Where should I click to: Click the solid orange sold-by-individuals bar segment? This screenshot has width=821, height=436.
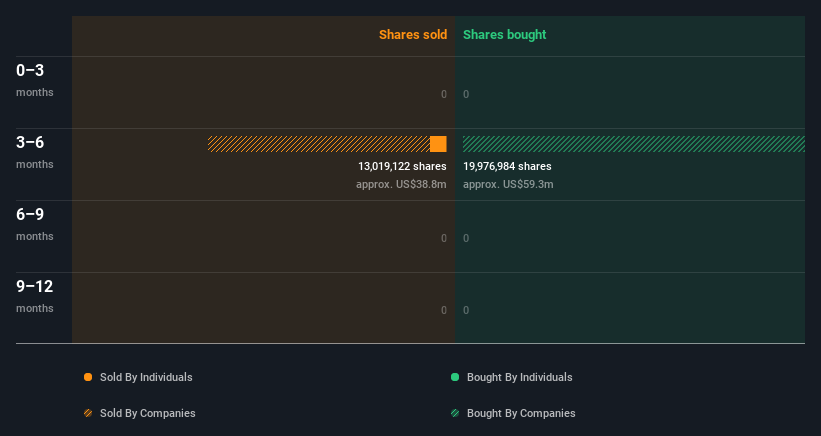point(438,144)
